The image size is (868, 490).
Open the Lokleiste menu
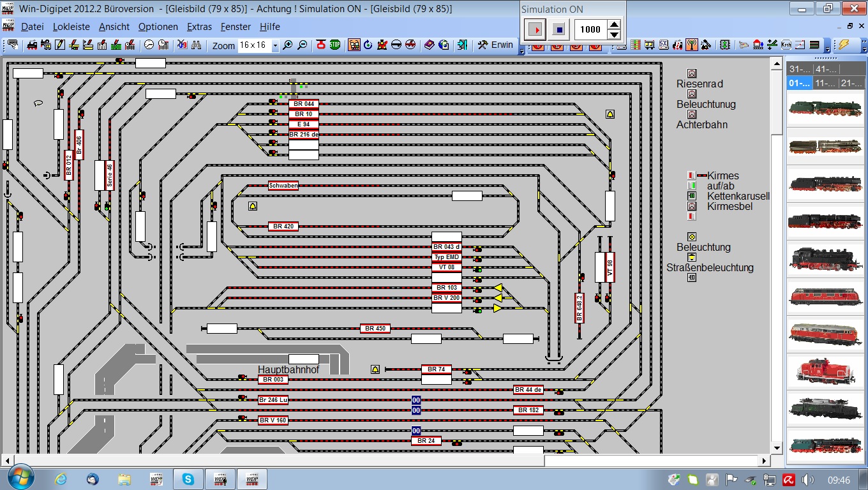[x=71, y=27]
